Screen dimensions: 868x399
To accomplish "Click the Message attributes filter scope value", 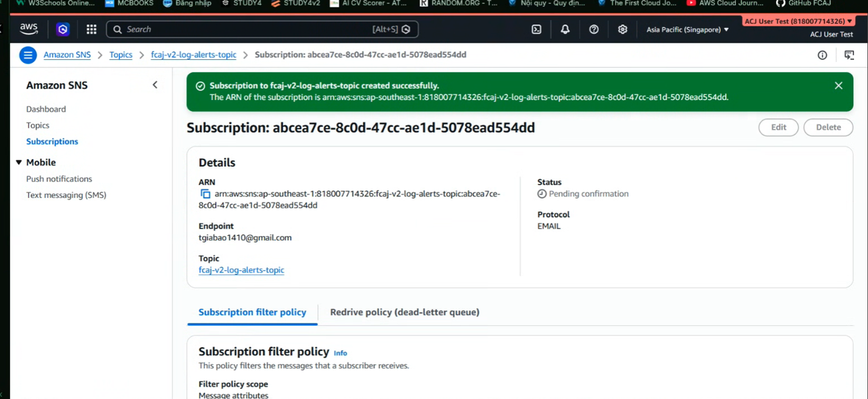I will point(233,395).
